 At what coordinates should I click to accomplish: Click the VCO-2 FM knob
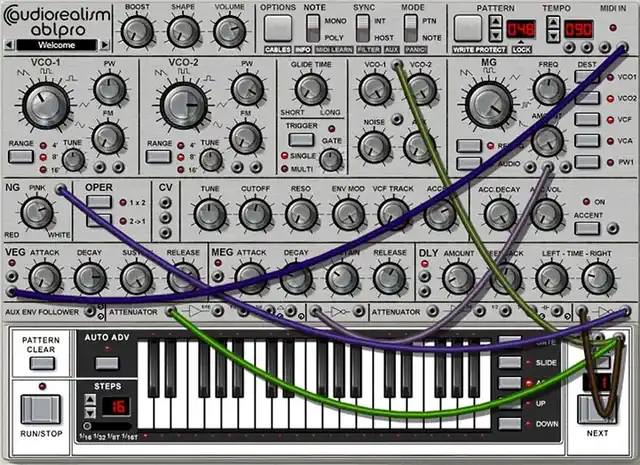pos(245,138)
